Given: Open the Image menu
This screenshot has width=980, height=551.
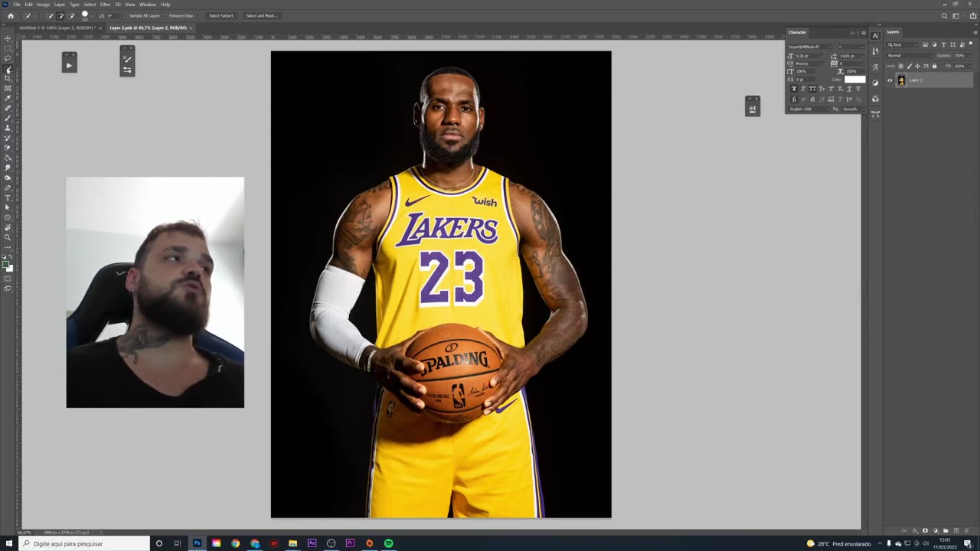Looking at the screenshot, I should tap(44, 5).
